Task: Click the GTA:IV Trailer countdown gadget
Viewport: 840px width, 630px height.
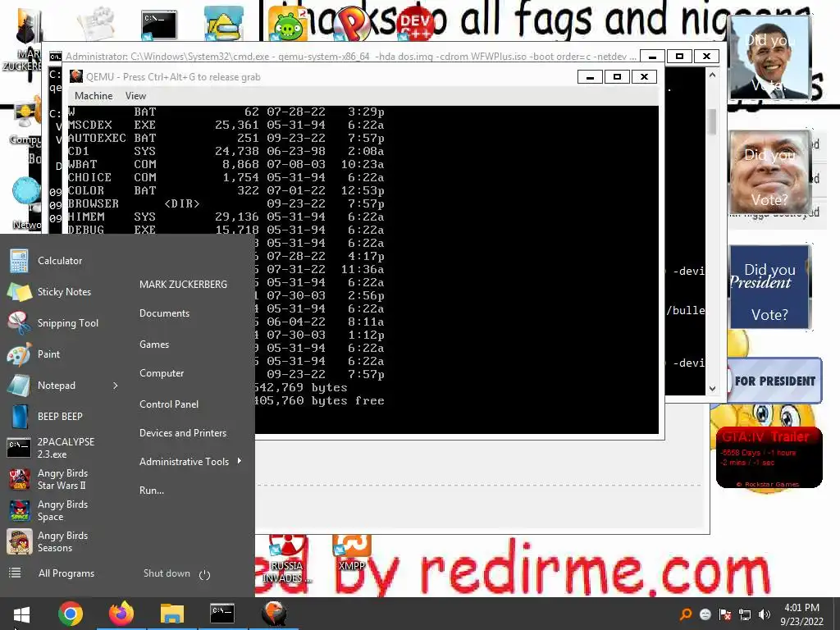Action: [x=769, y=457]
